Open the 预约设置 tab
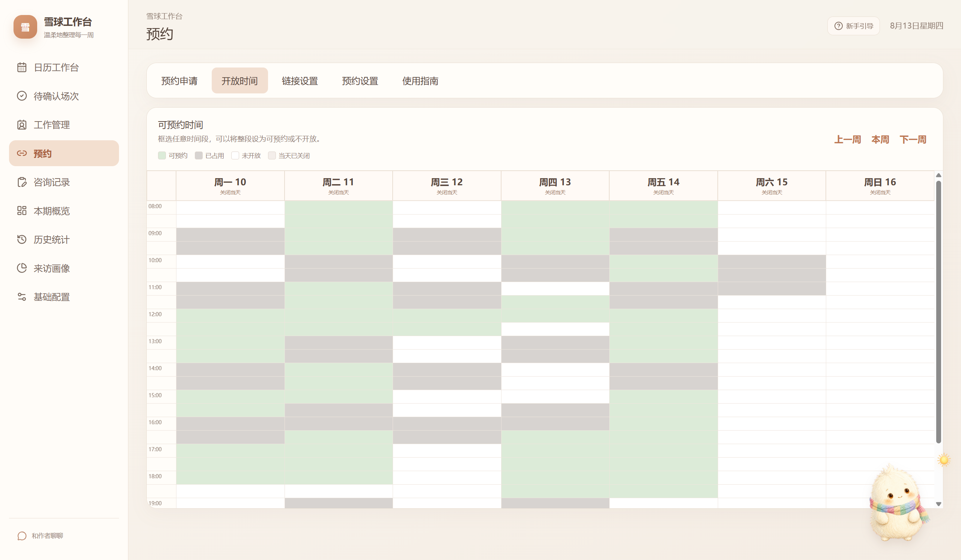The height and width of the screenshot is (560, 961). pyautogui.click(x=360, y=81)
